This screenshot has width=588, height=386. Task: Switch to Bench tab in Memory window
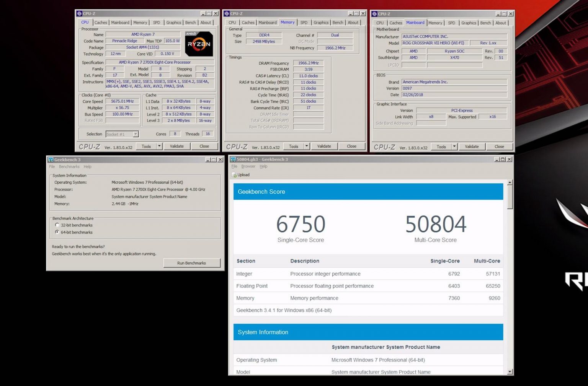click(338, 23)
